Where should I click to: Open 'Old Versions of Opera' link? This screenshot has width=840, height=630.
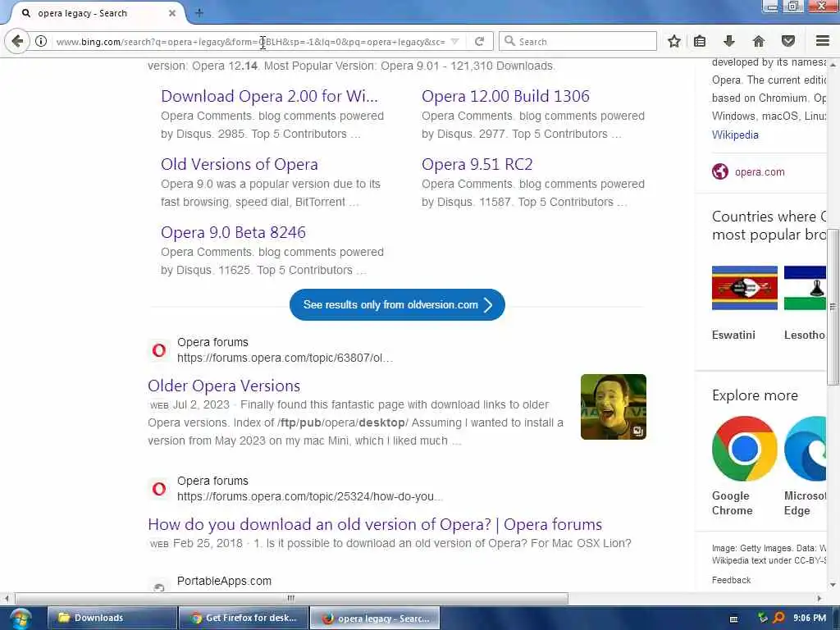pyautogui.click(x=240, y=164)
